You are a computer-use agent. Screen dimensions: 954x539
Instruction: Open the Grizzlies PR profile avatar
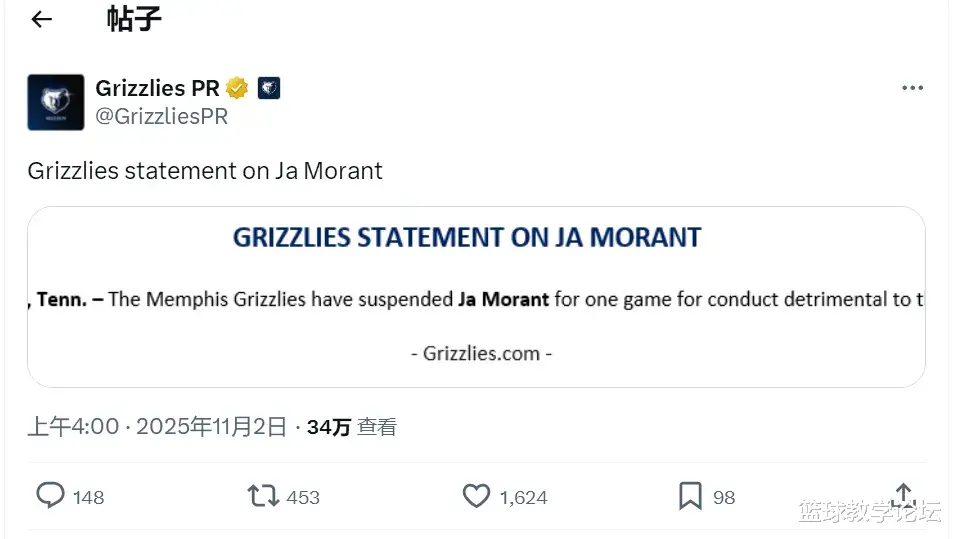point(55,102)
